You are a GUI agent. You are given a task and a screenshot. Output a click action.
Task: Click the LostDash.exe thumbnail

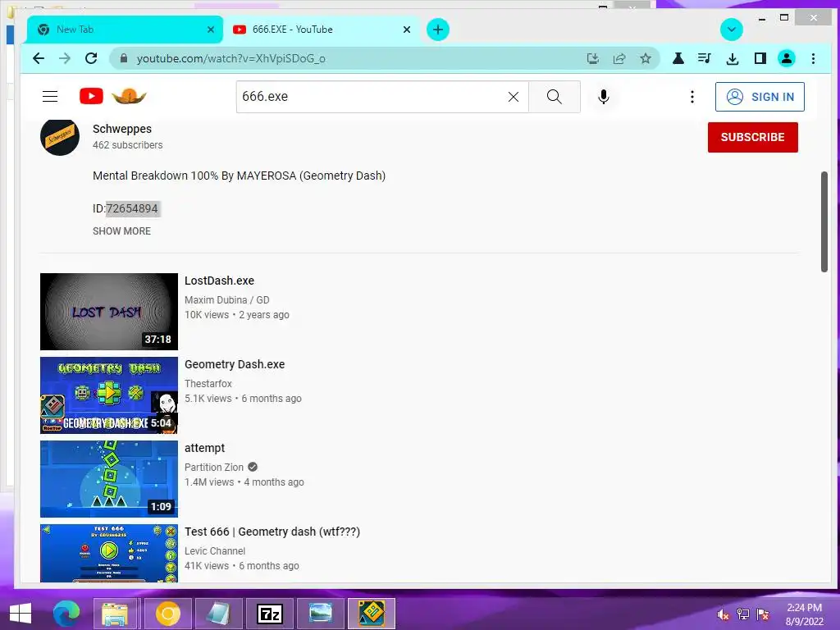point(109,312)
